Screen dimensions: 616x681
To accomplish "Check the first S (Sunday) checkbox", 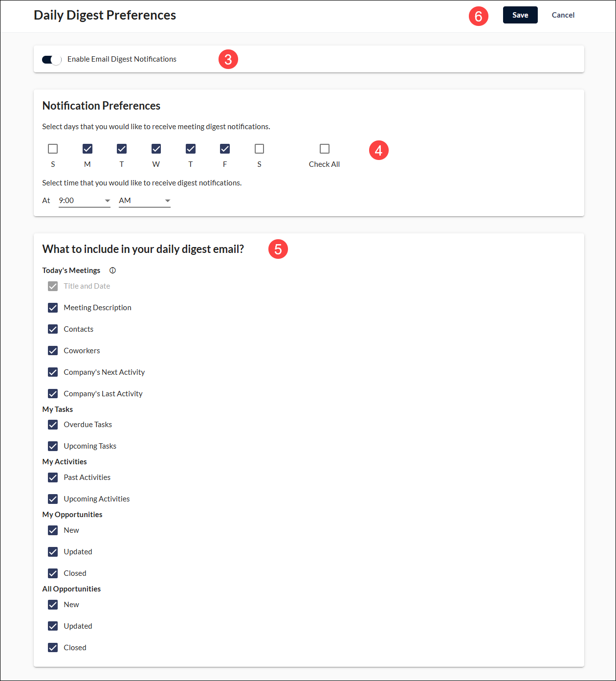I will click(53, 149).
